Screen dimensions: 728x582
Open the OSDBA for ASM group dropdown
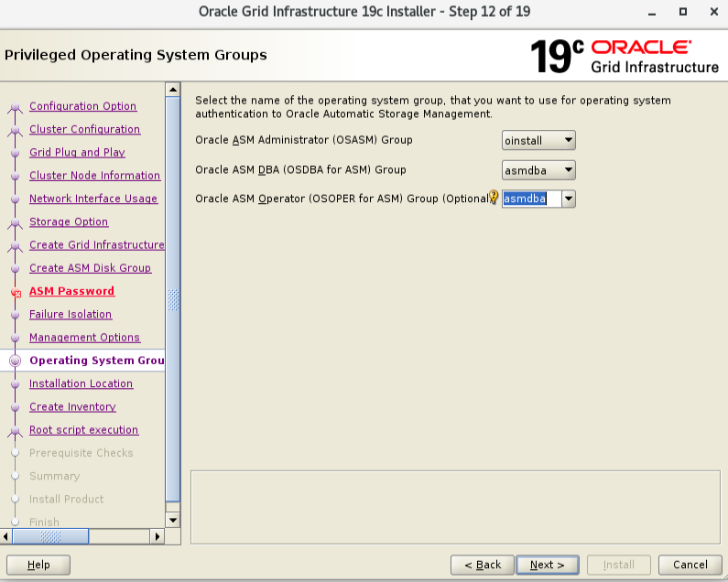[538, 170]
